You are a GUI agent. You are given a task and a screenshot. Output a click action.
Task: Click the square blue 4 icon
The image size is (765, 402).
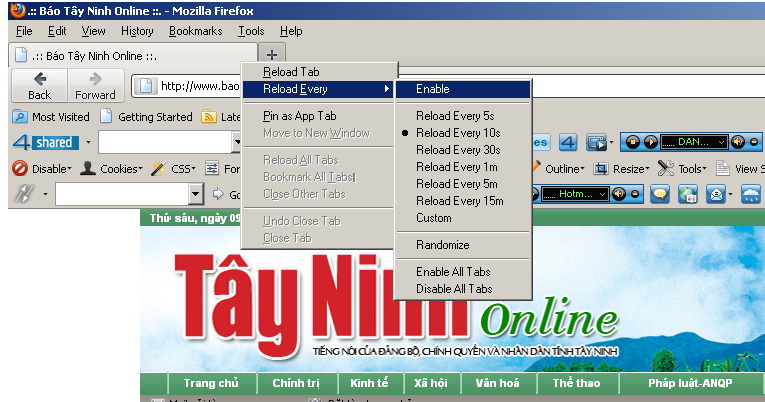(x=568, y=142)
